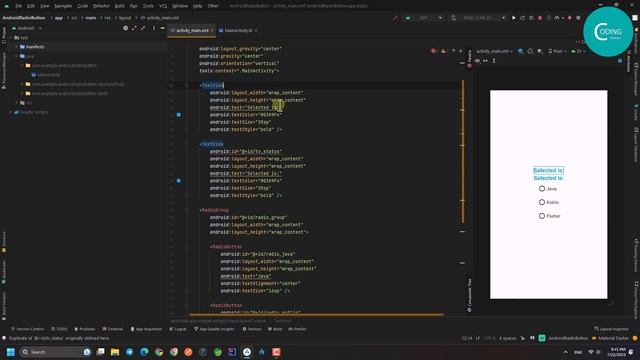The width and height of the screenshot is (640, 360).
Task: Click the editor horizontal scrollbar
Action: [316, 314]
